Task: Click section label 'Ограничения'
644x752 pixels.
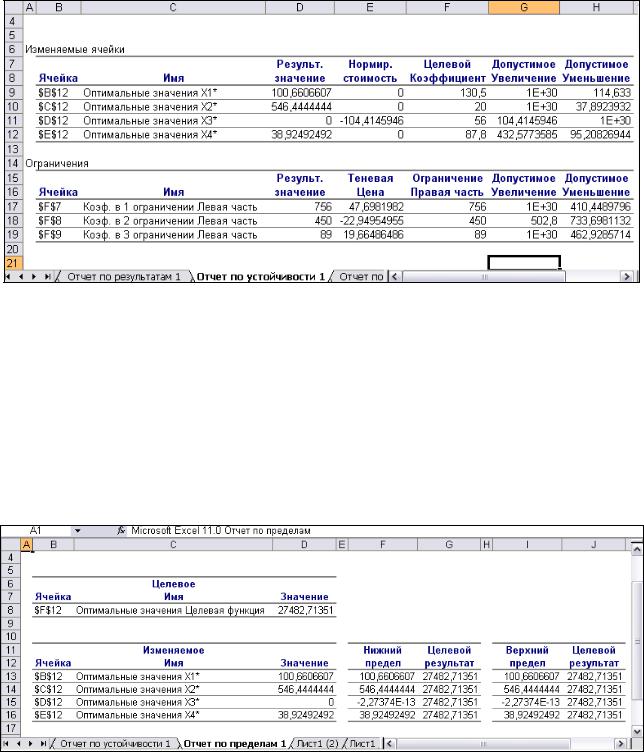Action: (x=57, y=164)
